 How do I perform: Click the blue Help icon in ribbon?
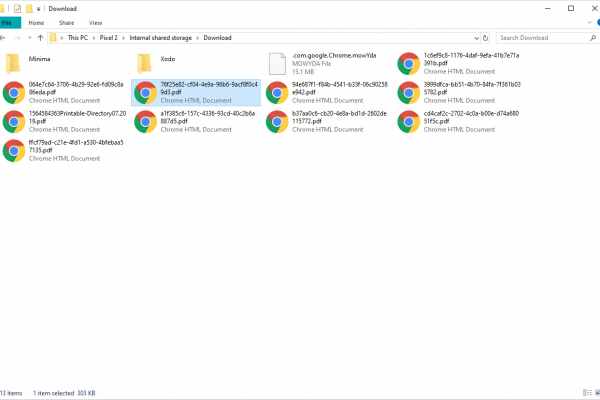click(x=598, y=23)
